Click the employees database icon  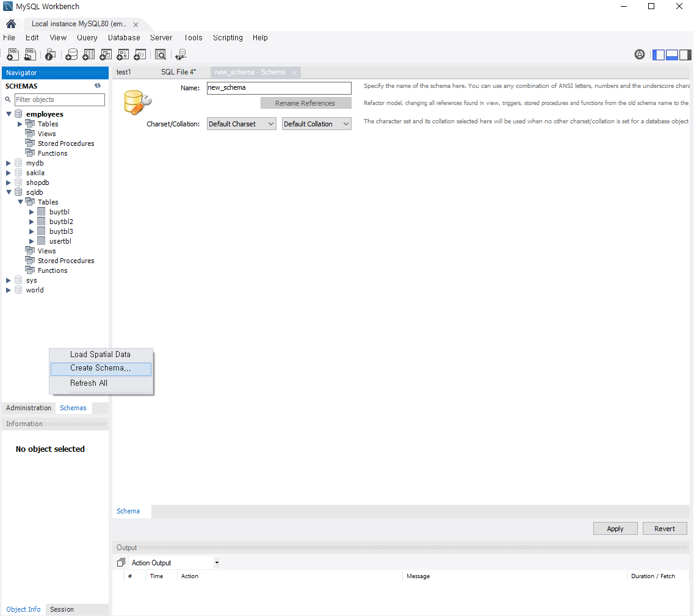click(x=18, y=114)
